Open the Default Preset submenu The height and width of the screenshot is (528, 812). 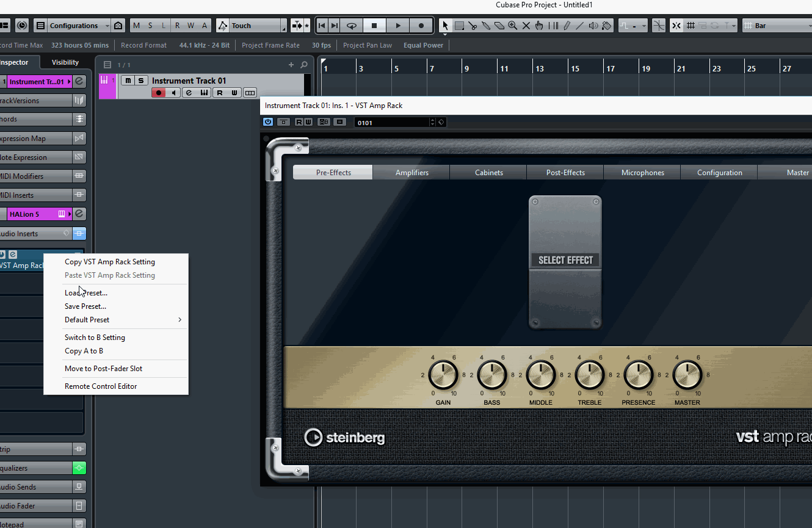click(116, 320)
